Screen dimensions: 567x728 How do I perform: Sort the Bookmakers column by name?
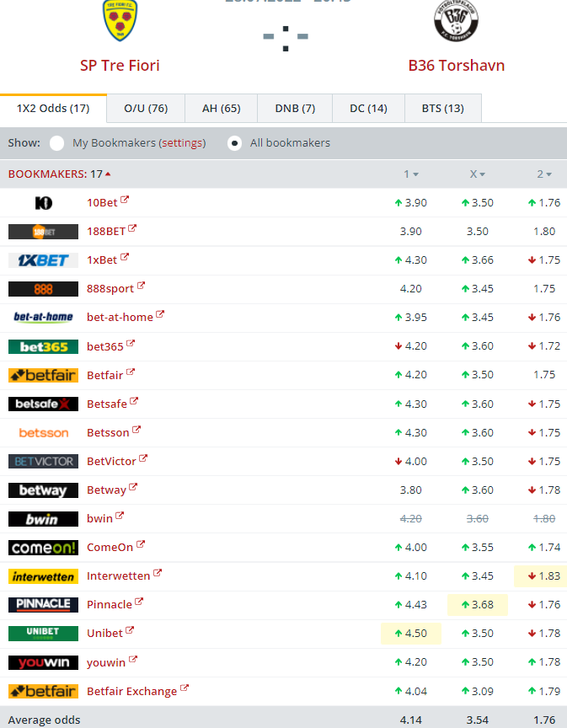pos(59,174)
